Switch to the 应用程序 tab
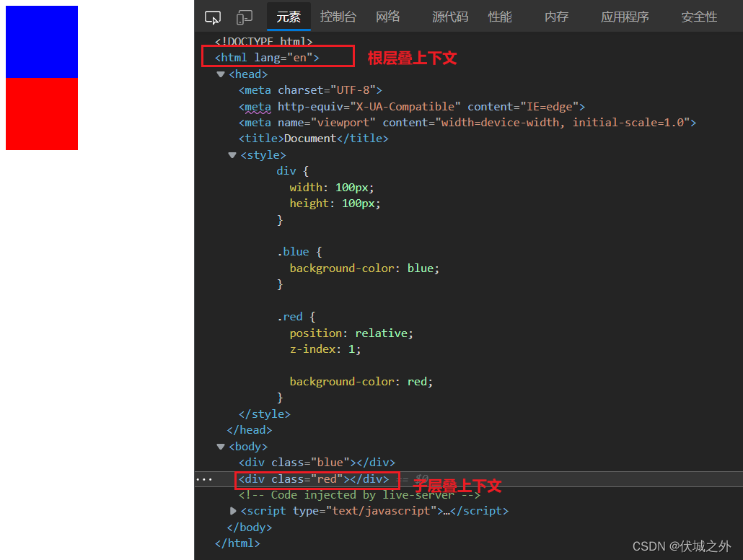The width and height of the screenshot is (743, 560). (x=625, y=17)
